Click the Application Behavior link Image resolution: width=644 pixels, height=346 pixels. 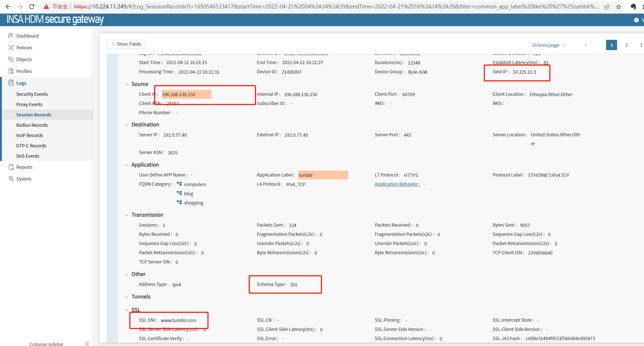tap(397, 184)
